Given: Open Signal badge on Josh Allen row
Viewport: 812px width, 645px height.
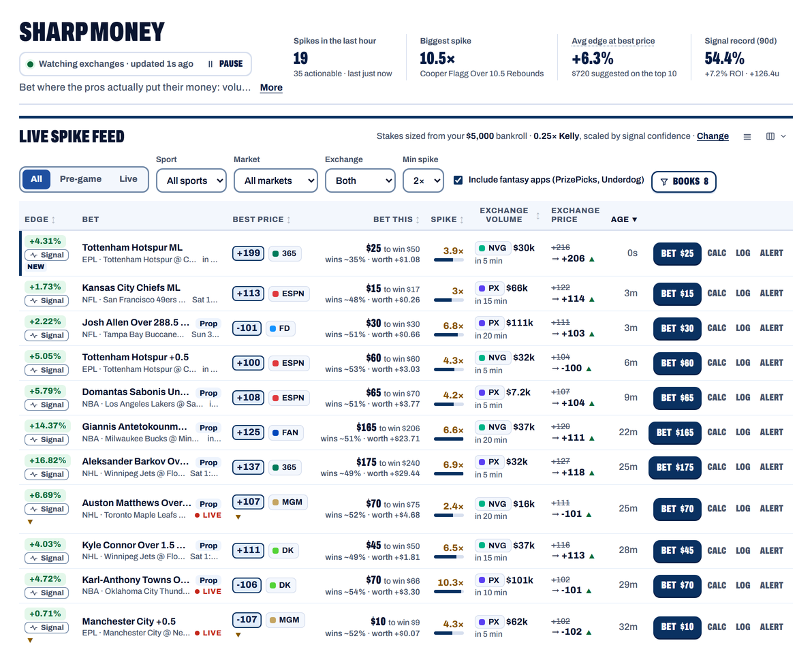Looking at the screenshot, I should [x=46, y=336].
